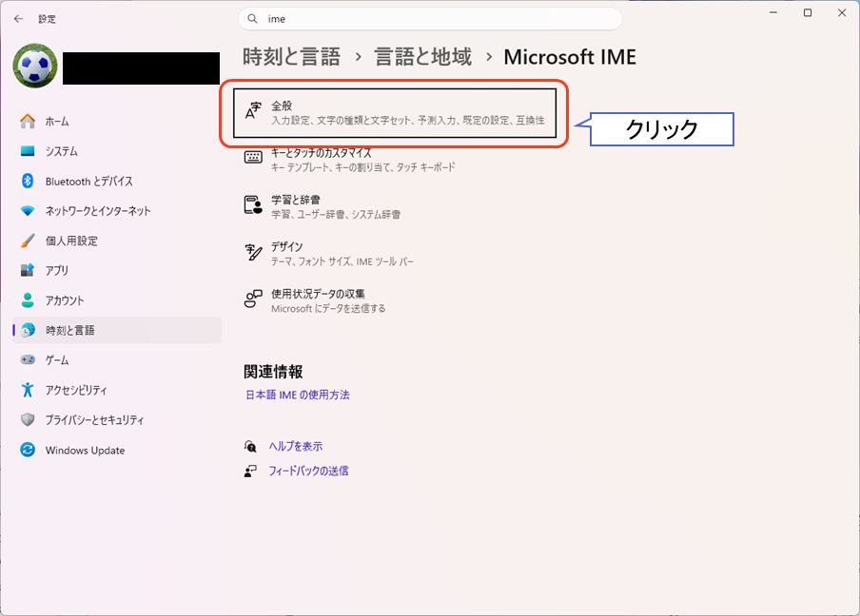Click the ヘルプを表示 link

(296, 447)
